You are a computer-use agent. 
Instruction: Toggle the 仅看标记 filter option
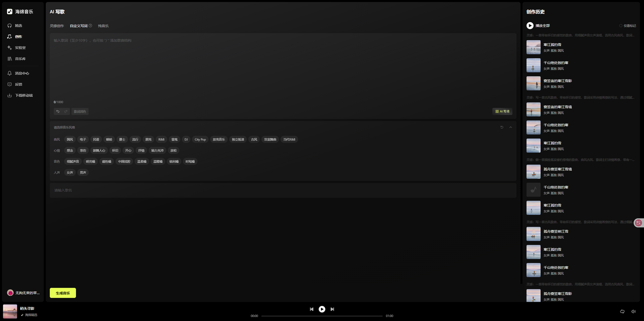[x=628, y=26]
